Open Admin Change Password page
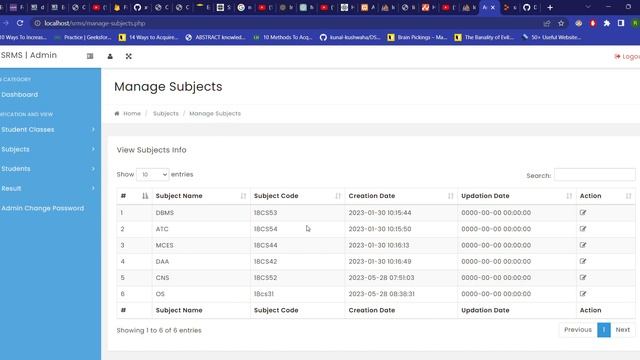640x360 pixels. coord(42,208)
